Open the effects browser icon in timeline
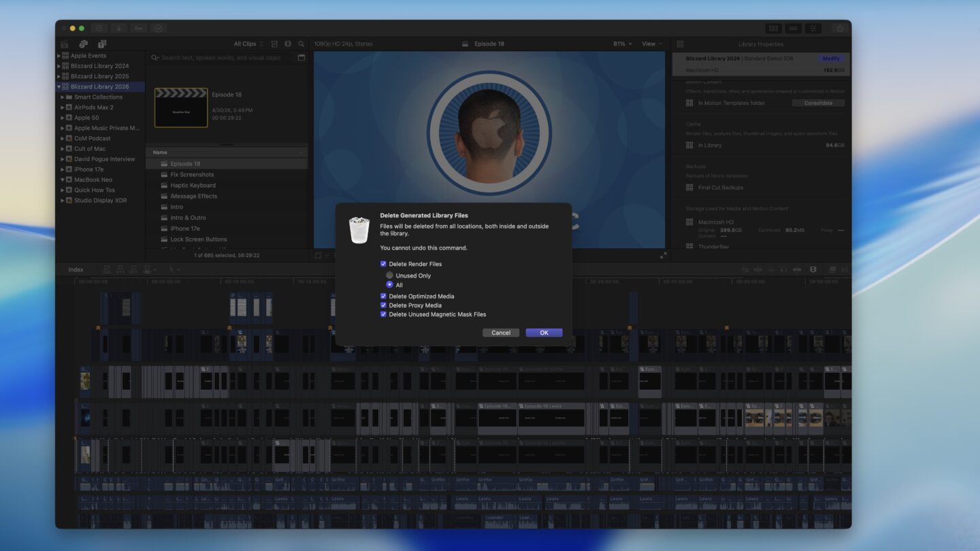Viewport: 980px width, 551px height. [832, 269]
